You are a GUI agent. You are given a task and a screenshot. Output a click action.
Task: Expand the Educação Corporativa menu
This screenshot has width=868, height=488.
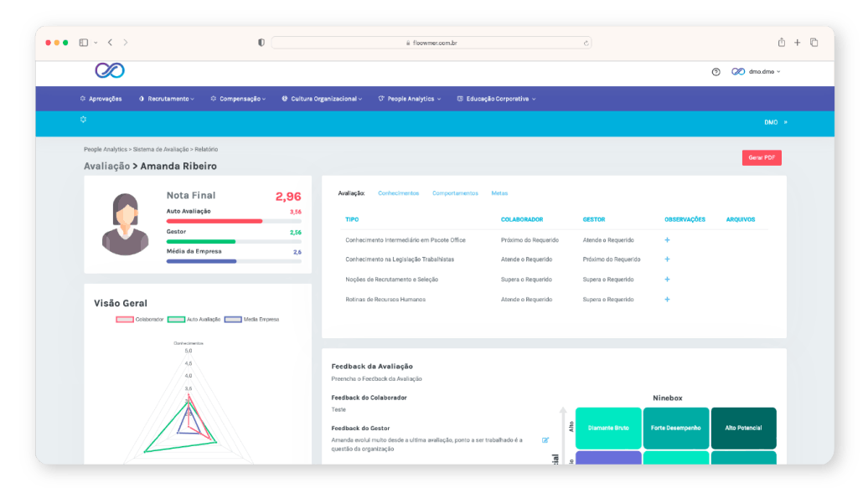pos(497,99)
